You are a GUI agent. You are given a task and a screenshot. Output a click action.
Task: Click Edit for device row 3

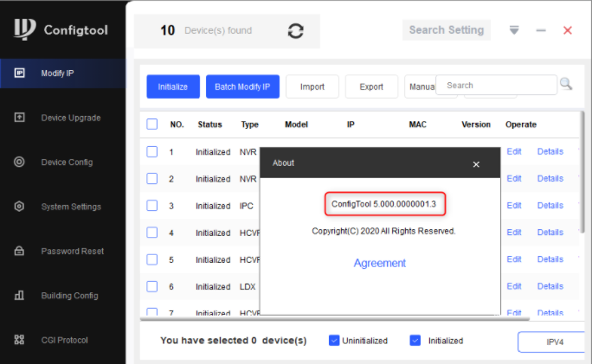(x=514, y=206)
